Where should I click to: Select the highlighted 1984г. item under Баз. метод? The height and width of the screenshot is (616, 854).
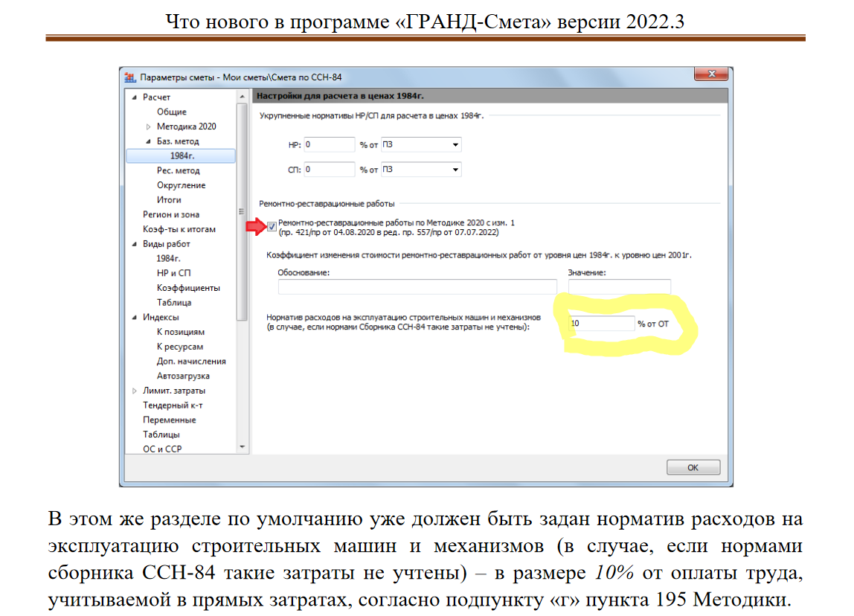[x=181, y=155]
